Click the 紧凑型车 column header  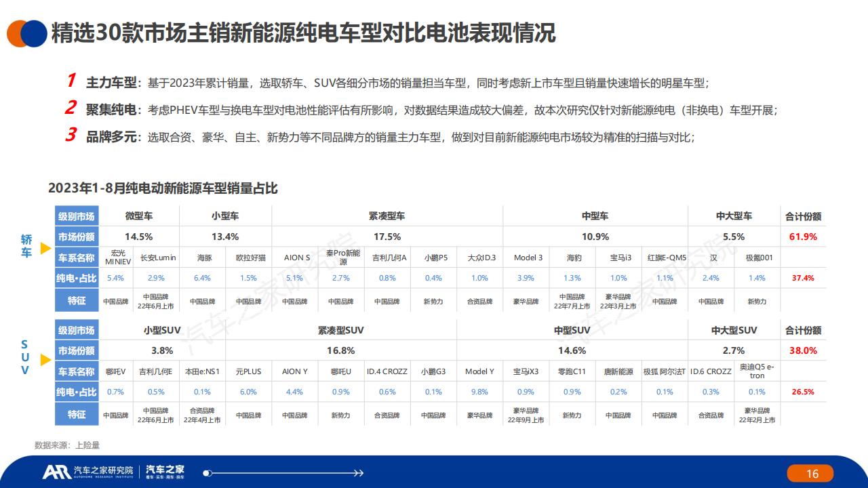(x=387, y=216)
